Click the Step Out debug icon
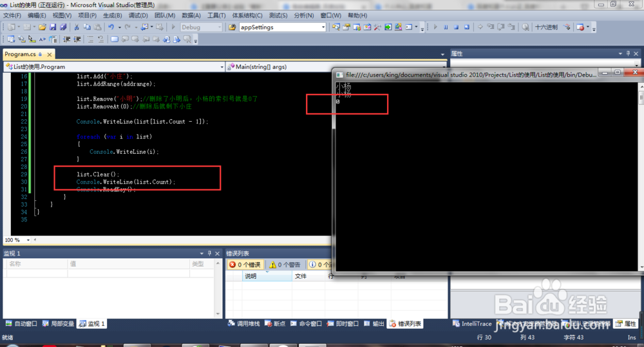This screenshot has width=644, height=347. click(x=511, y=27)
